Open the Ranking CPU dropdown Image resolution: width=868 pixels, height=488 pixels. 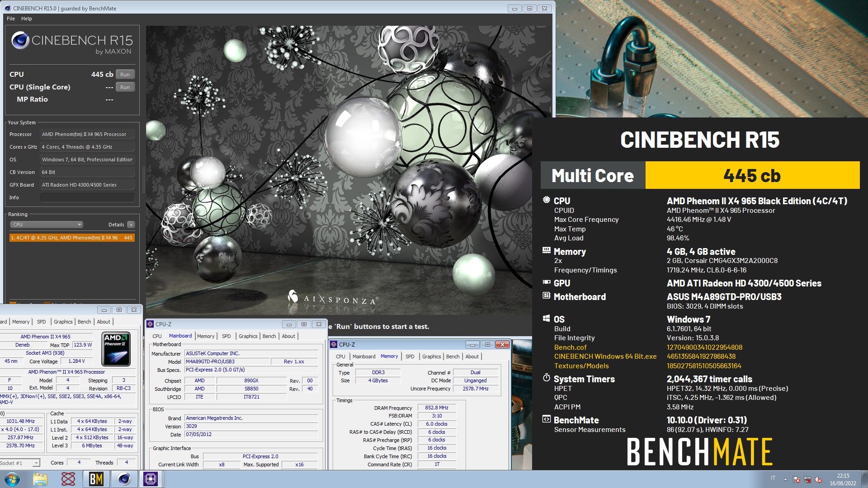(x=46, y=225)
